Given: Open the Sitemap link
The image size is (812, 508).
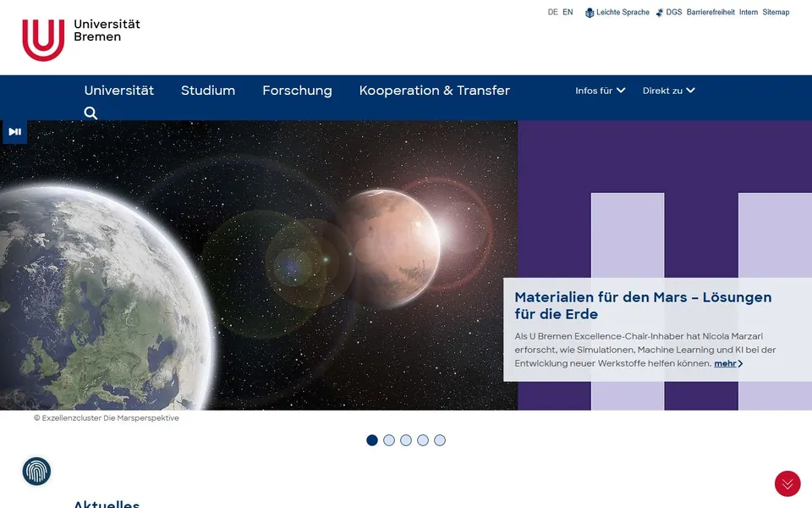Looking at the screenshot, I should (x=776, y=12).
